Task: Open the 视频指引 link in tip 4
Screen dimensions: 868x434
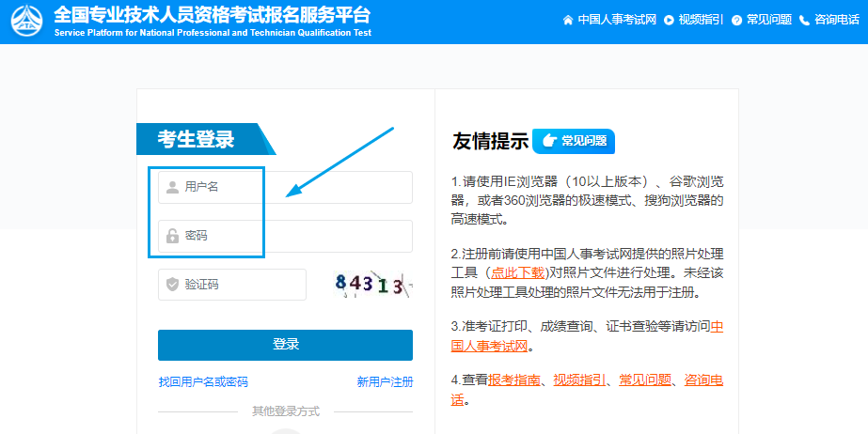Action: pyautogui.click(x=579, y=380)
